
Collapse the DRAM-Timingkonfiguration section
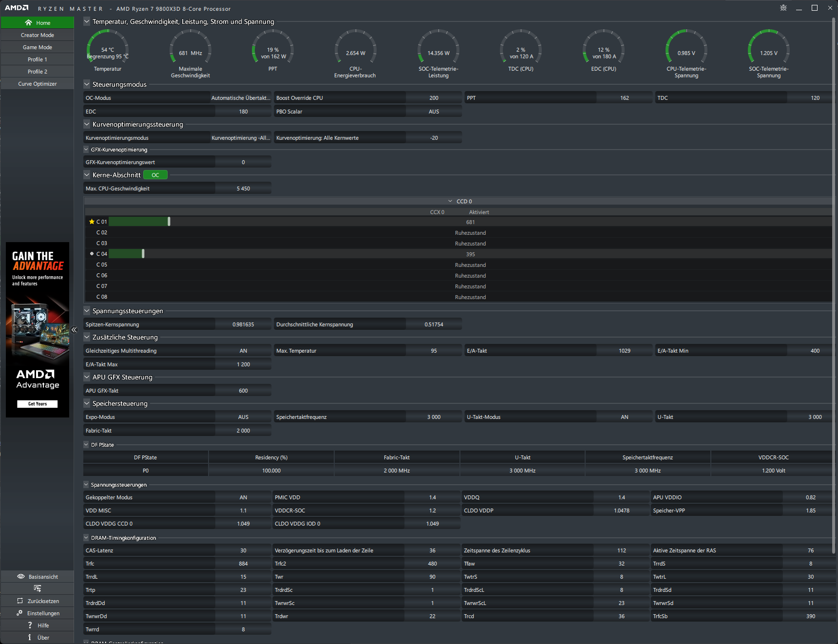tap(86, 538)
